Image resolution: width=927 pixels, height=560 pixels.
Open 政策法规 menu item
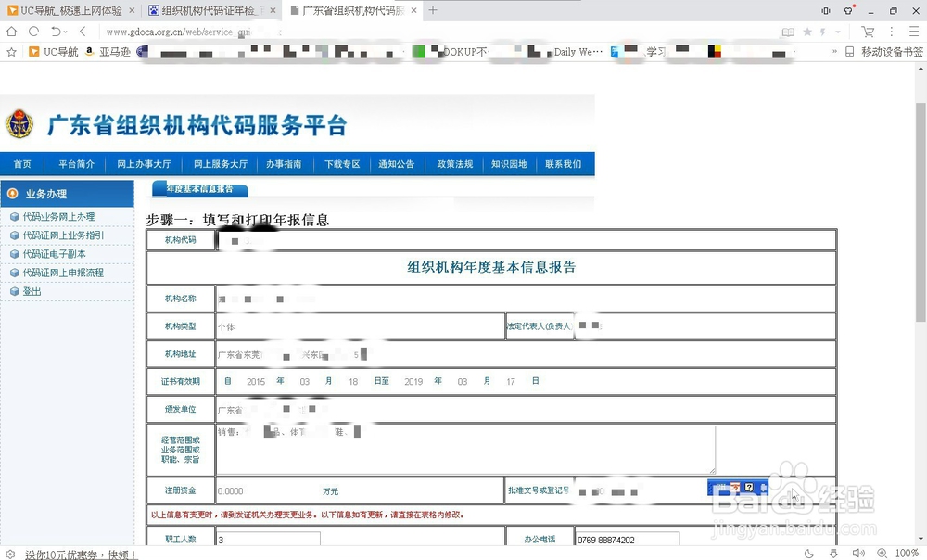point(454,164)
